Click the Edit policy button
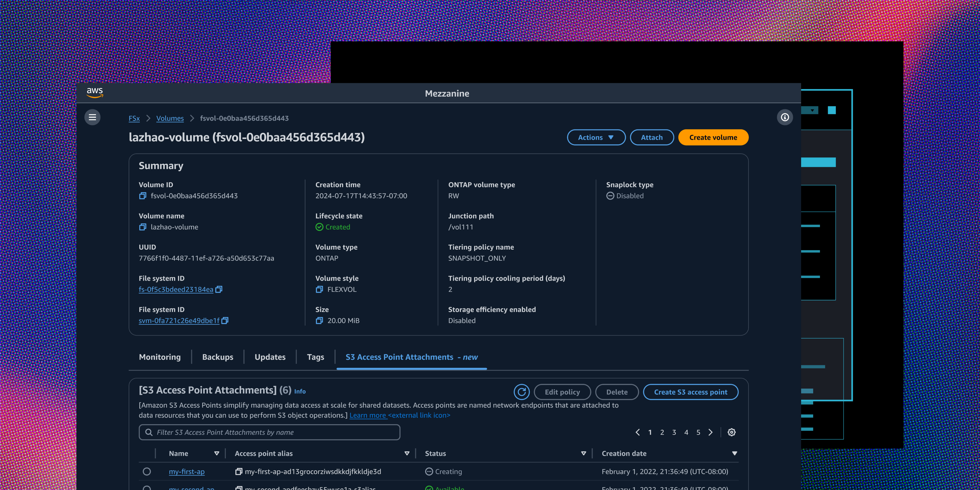Screen dimensions: 980x490 562,392
